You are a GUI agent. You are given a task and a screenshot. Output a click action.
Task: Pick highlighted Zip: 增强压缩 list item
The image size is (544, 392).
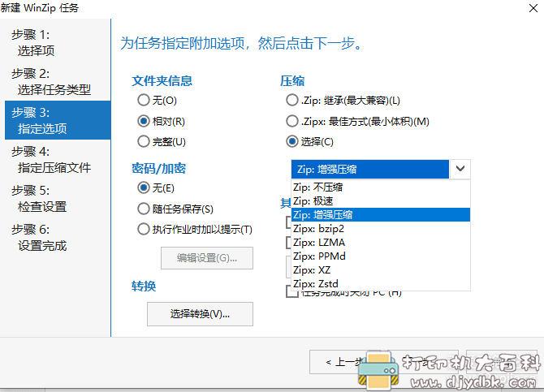tap(381, 215)
